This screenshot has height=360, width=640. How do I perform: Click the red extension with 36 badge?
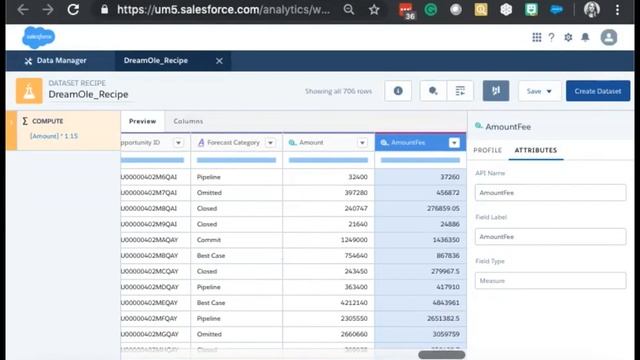click(407, 11)
